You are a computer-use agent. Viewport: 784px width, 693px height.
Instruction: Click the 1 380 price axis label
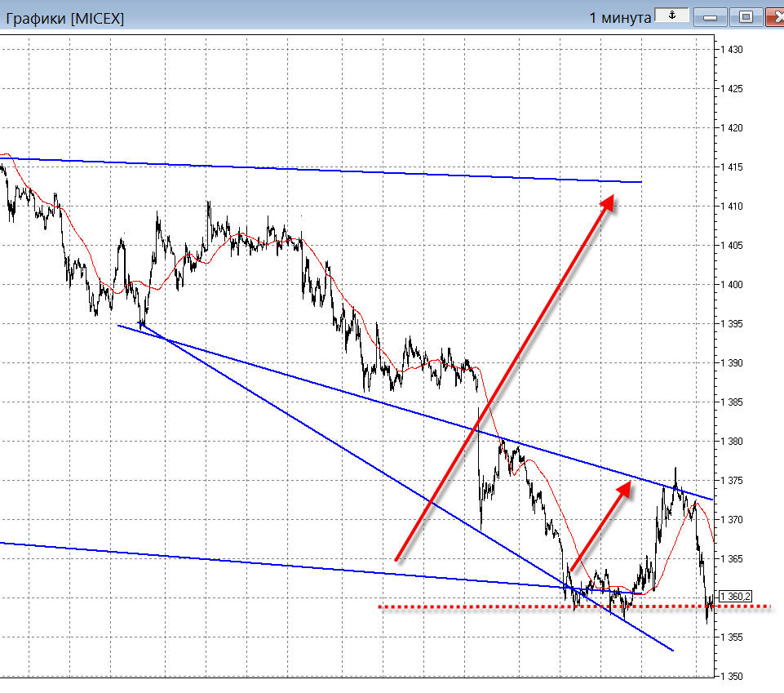tap(732, 442)
